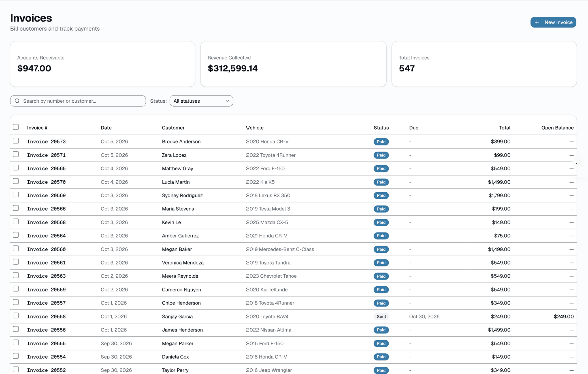Click due date Oct 30, 2026
Viewport: 588px width, 374px height.
424,316
